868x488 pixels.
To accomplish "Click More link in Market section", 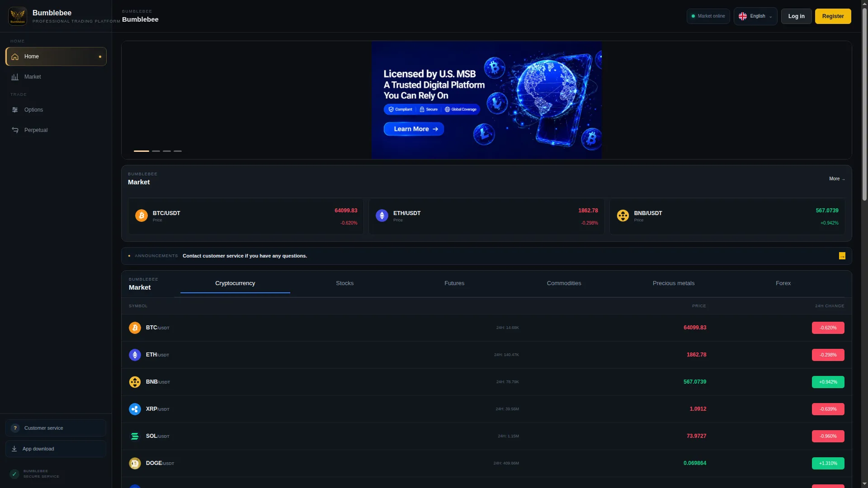I will tap(837, 179).
